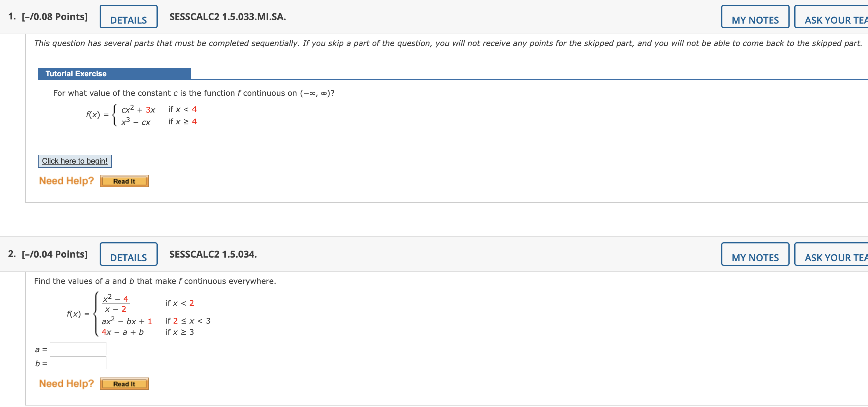Click the SESSCALC2 1.5.033.MI.SA title
The height and width of the screenshot is (407, 868).
click(226, 16)
